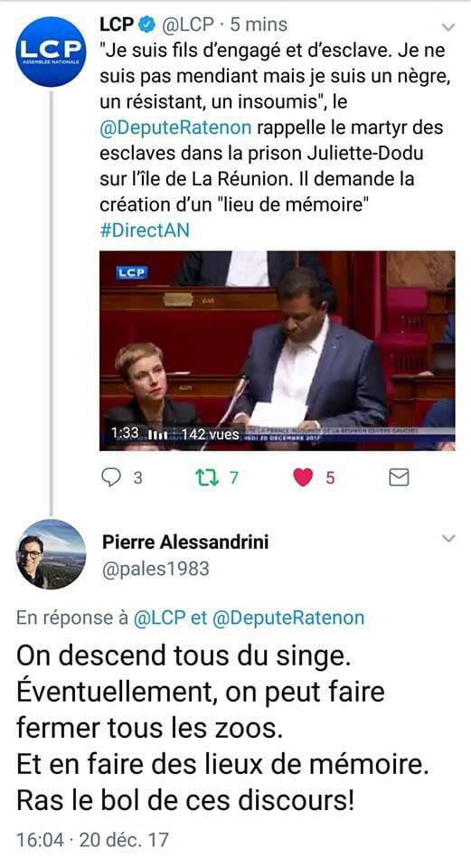
Task: Click the red heart like icon
Action: pyautogui.click(x=303, y=476)
